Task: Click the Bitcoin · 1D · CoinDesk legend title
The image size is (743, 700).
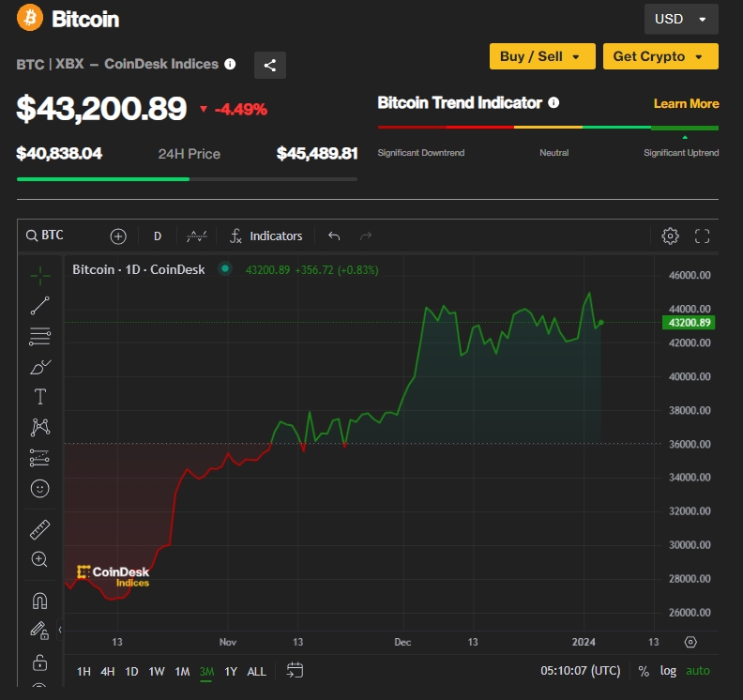Action: click(x=138, y=269)
